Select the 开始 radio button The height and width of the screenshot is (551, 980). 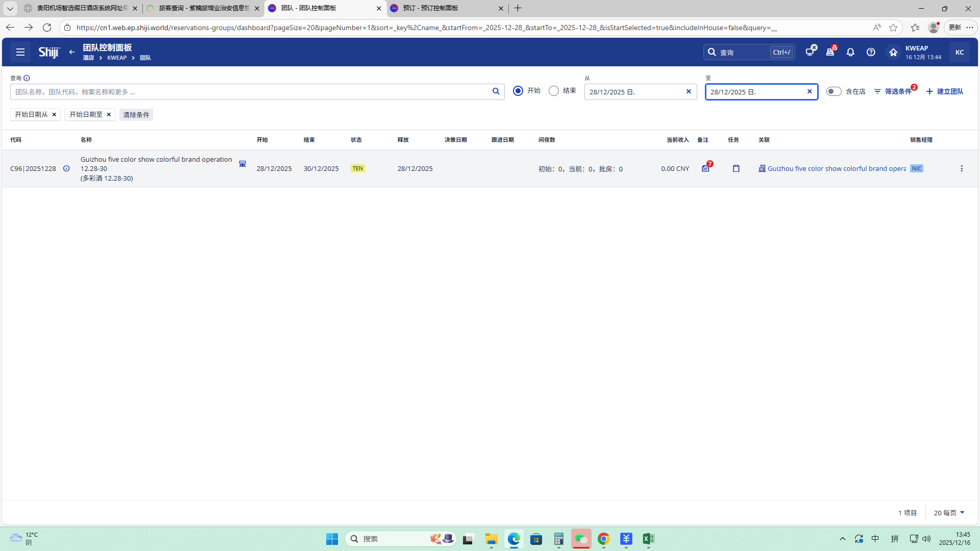[518, 91]
